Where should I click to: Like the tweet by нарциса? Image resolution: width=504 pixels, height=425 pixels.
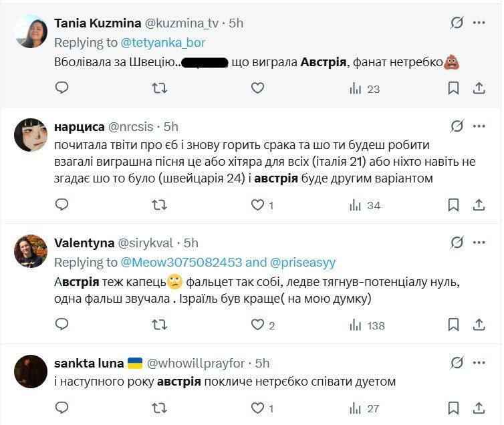click(x=257, y=205)
